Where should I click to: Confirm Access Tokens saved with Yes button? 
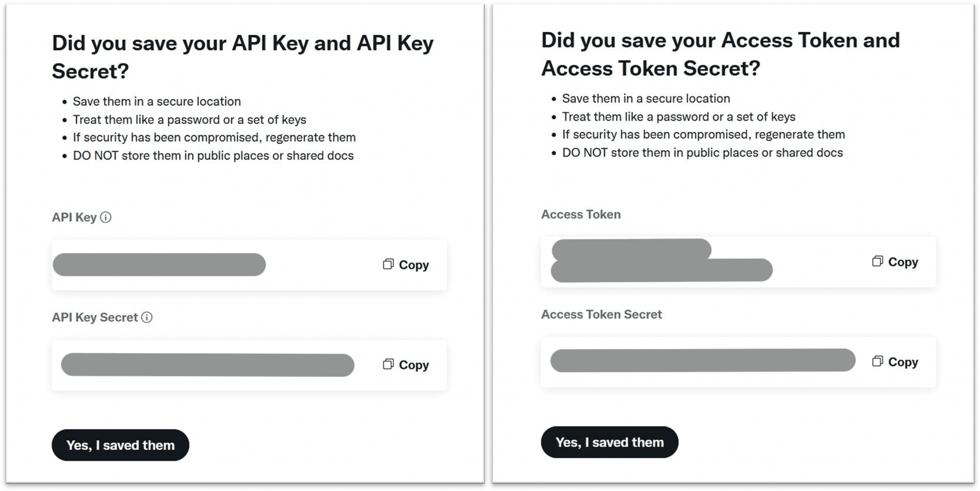click(609, 442)
